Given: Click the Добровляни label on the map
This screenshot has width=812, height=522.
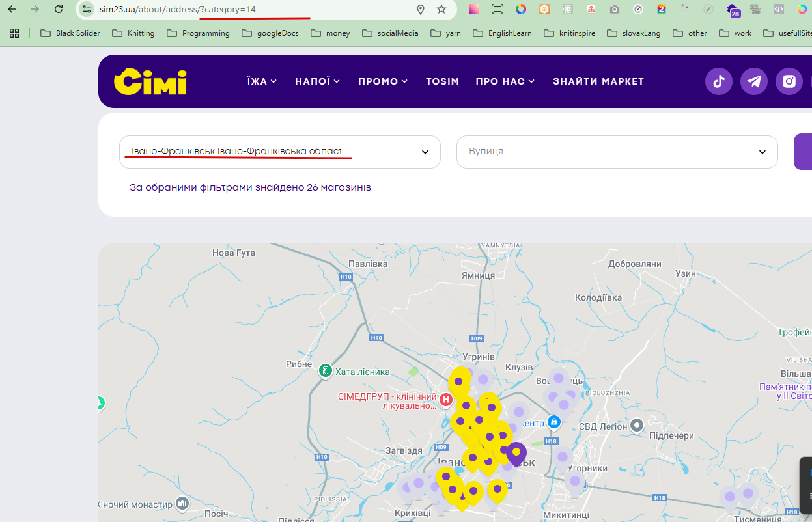Looking at the screenshot, I should (x=634, y=264).
